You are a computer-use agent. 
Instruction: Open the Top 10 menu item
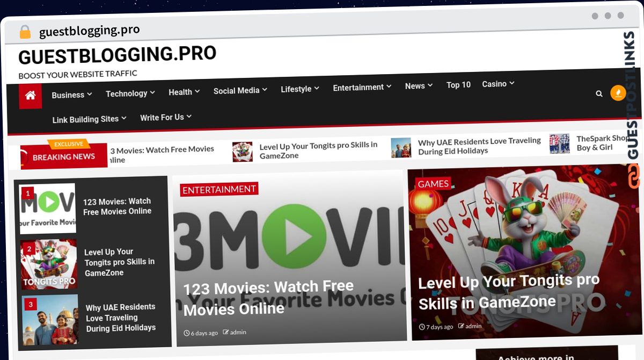(x=458, y=85)
